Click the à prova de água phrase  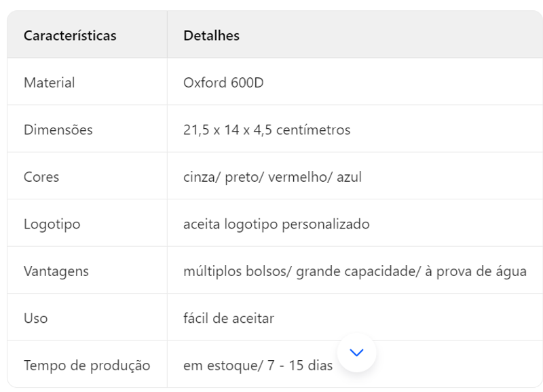click(476, 271)
